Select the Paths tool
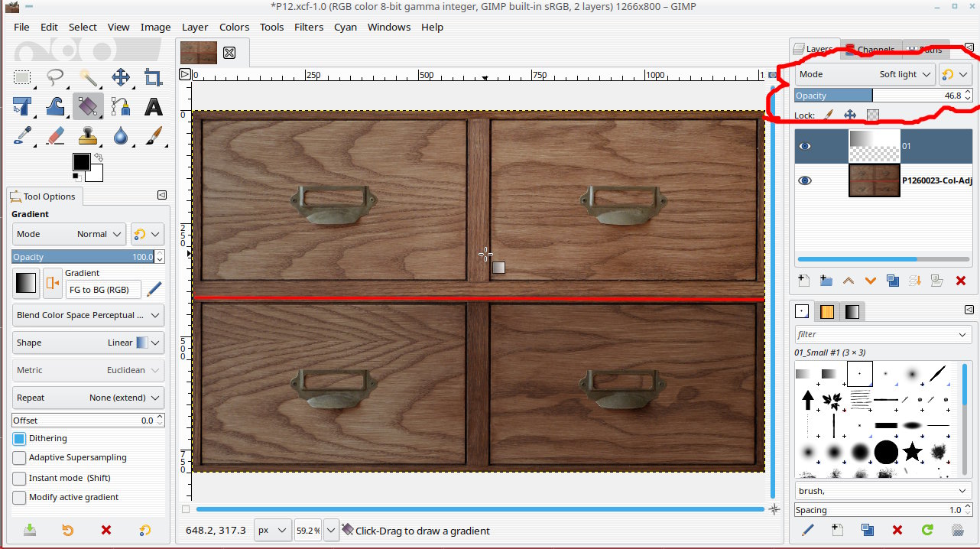Viewport: 980px width, 549px height. pos(121,106)
